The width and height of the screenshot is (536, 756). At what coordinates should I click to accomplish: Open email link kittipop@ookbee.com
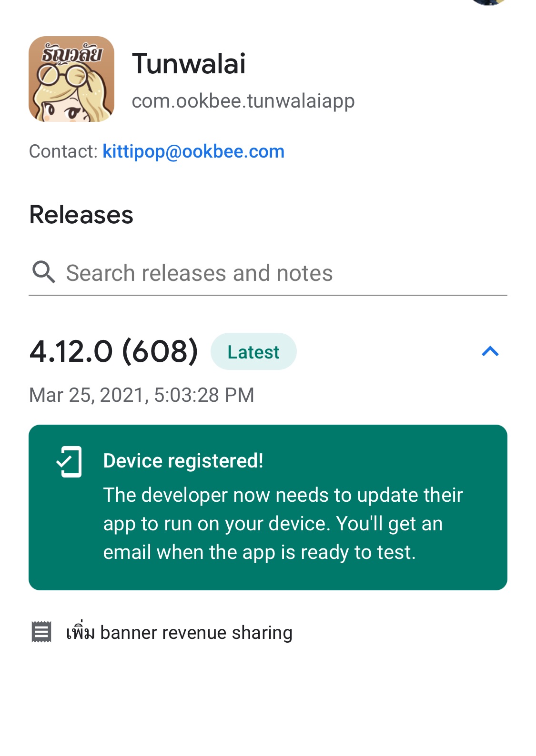193,151
